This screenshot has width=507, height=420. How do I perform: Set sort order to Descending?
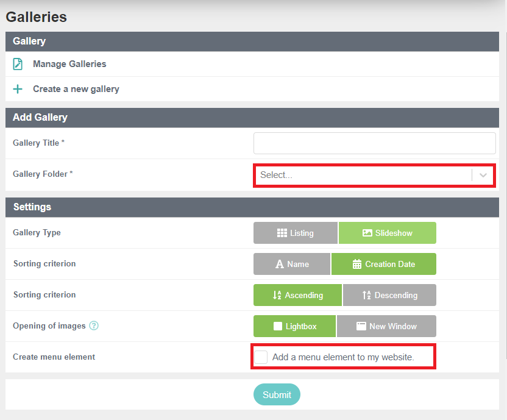click(389, 295)
